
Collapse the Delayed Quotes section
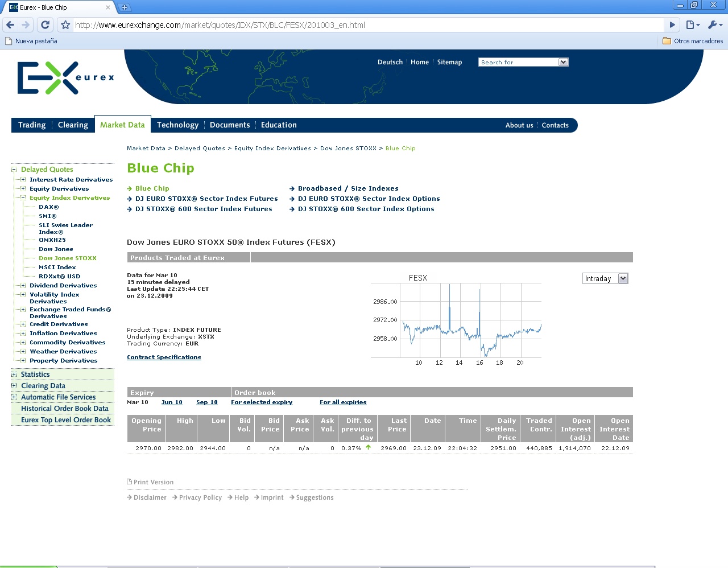14,170
